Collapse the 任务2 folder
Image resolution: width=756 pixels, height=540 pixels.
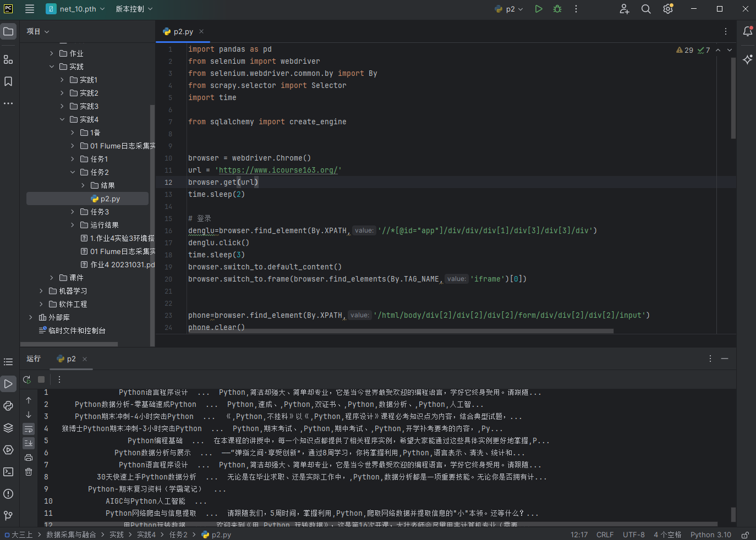(x=73, y=172)
